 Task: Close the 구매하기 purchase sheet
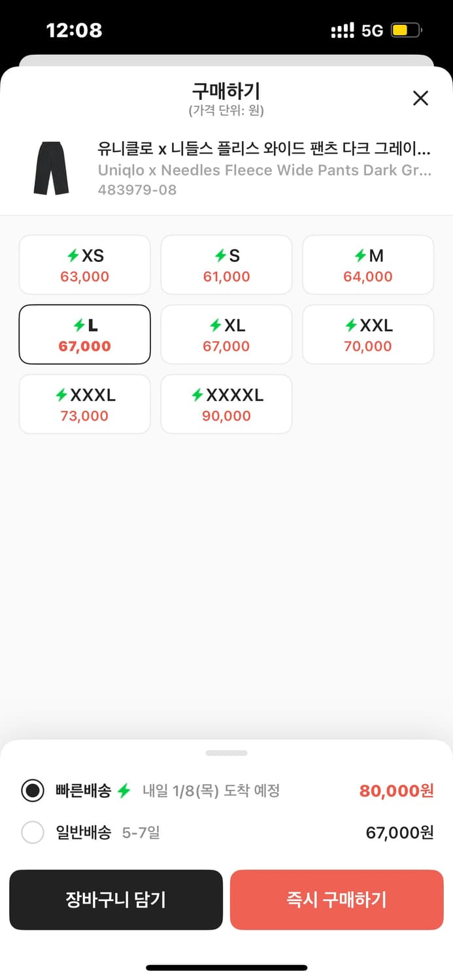coord(420,98)
